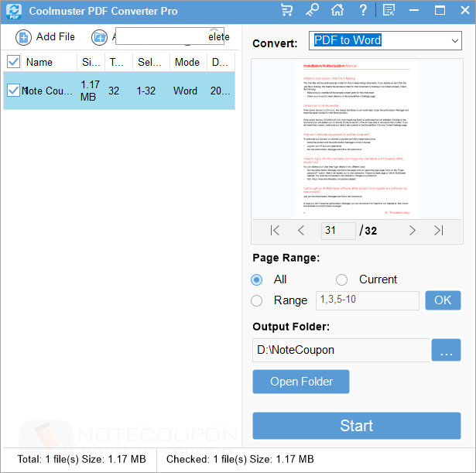Image resolution: width=476 pixels, height=473 pixels.
Task: Select the Range radio button
Action: pos(256,301)
